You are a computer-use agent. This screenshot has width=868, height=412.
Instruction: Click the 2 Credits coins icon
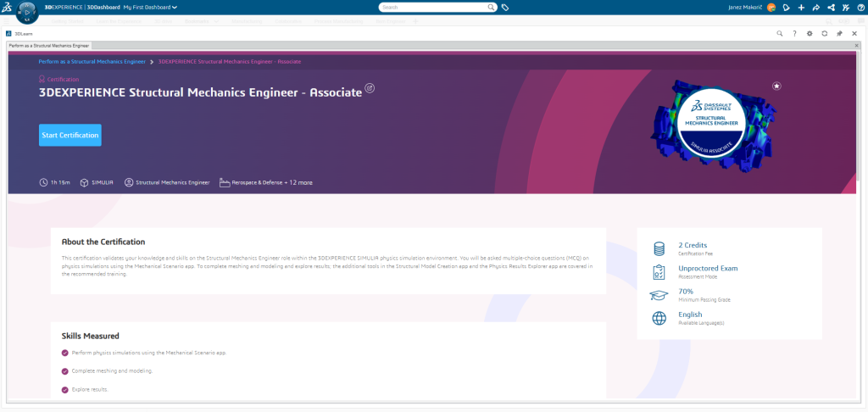(x=659, y=249)
